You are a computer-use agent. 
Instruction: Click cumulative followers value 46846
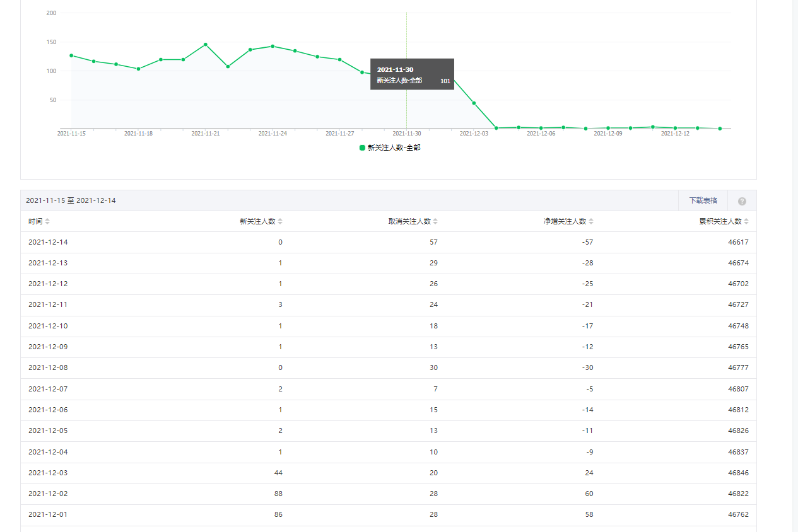pyautogui.click(x=738, y=473)
